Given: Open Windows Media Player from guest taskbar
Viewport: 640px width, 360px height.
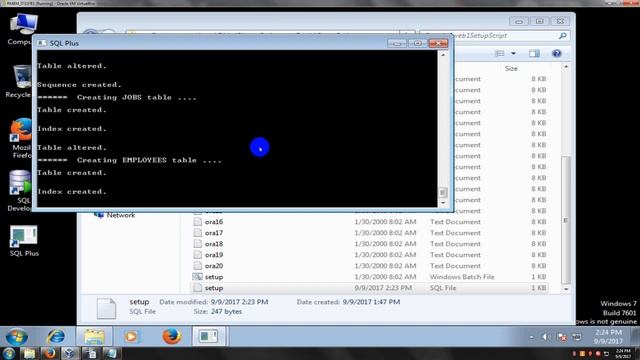Looking at the screenshot, I should pyautogui.click(x=131, y=337).
